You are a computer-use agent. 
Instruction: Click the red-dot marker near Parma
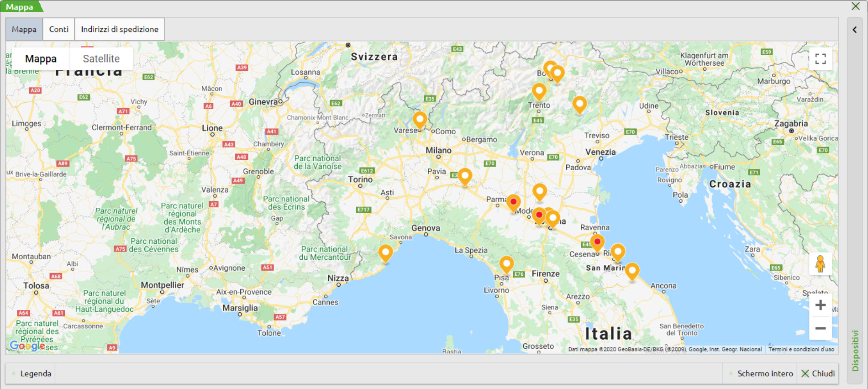(x=513, y=202)
